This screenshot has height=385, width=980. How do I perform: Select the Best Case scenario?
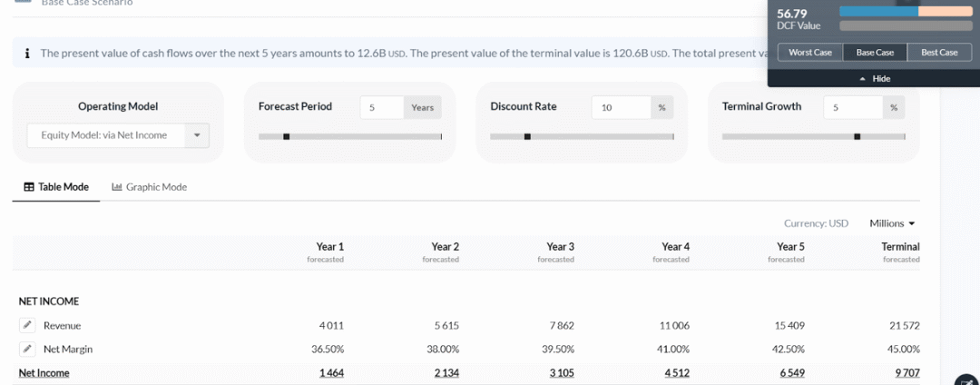pyautogui.click(x=939, y=53)
